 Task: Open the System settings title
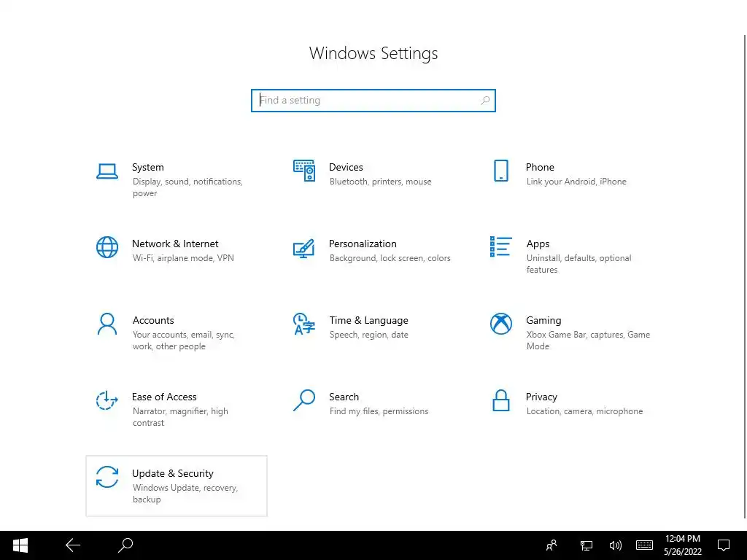coord(147,167)
